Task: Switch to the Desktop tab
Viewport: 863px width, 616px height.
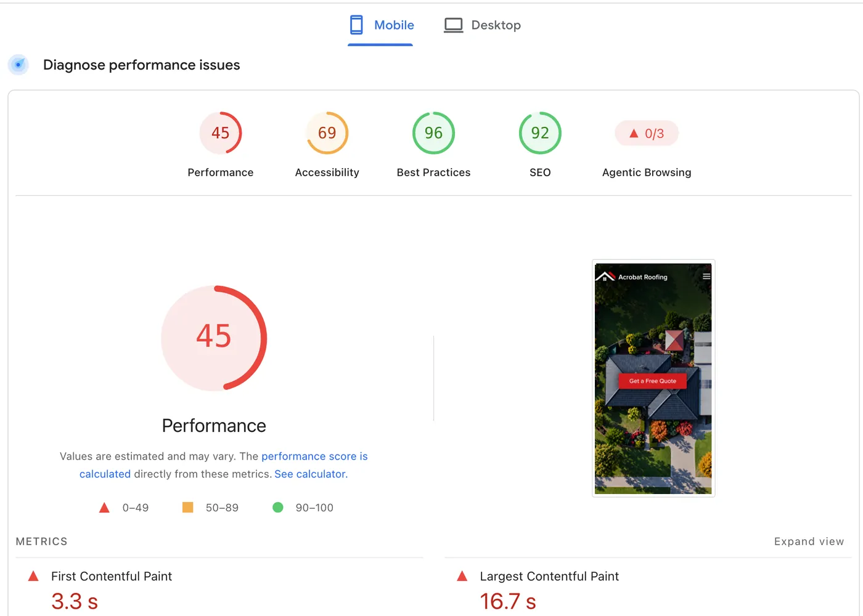Action: coord(483,25)
